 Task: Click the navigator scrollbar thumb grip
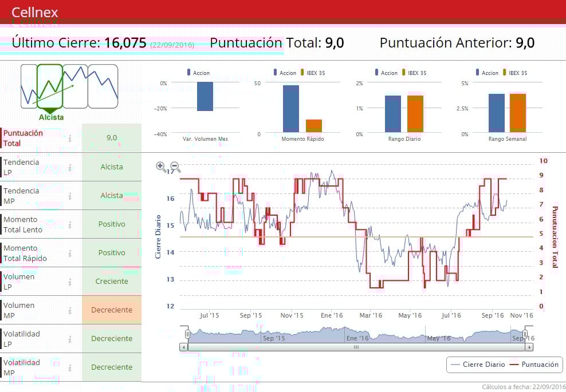[x=356, y=347]
